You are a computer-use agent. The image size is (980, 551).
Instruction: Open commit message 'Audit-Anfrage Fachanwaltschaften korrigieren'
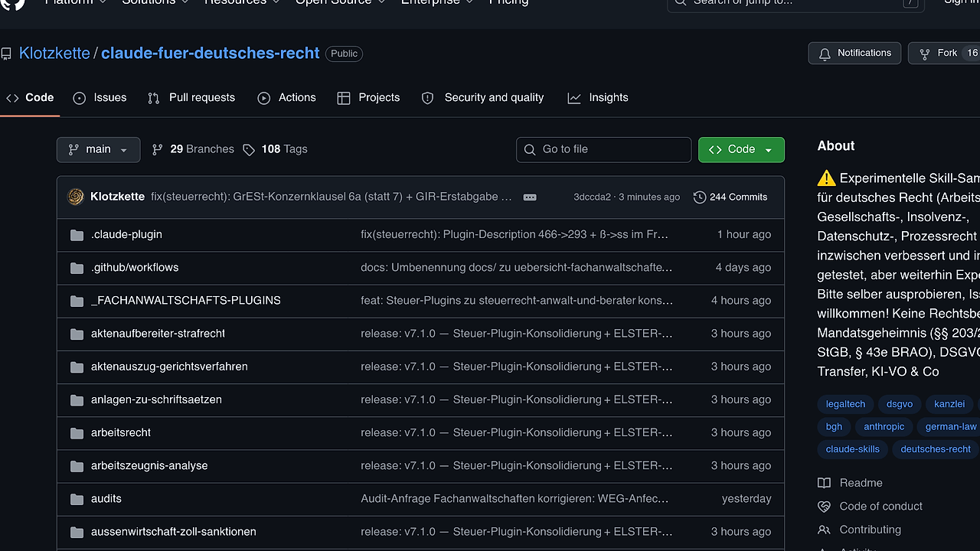[514, 498]
